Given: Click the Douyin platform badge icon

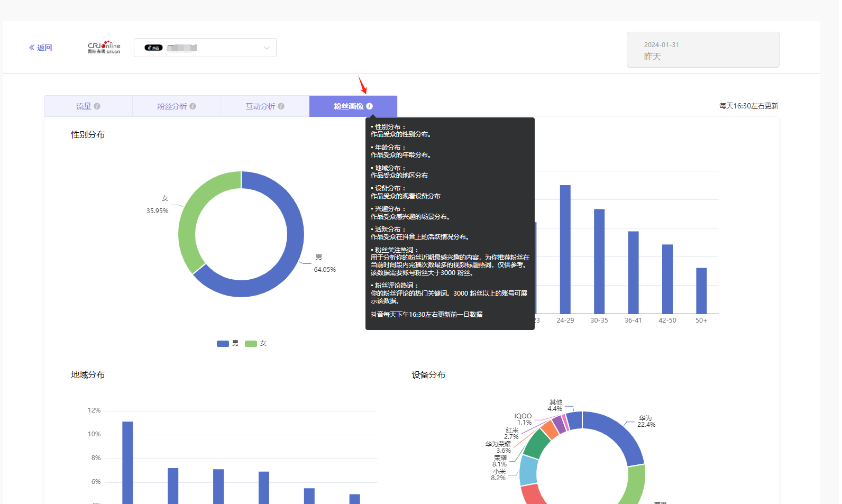Looking at the screenshot, I should [x=154, y=48].
